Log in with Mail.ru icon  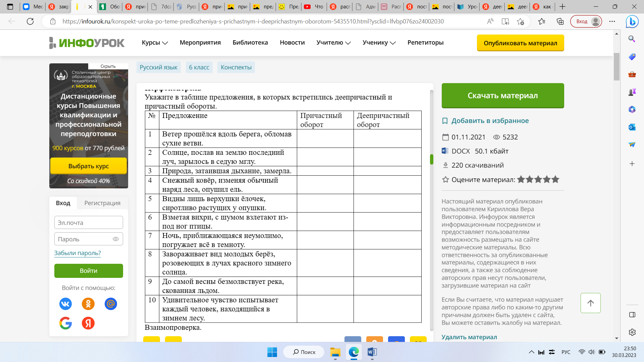pos(111,304)
